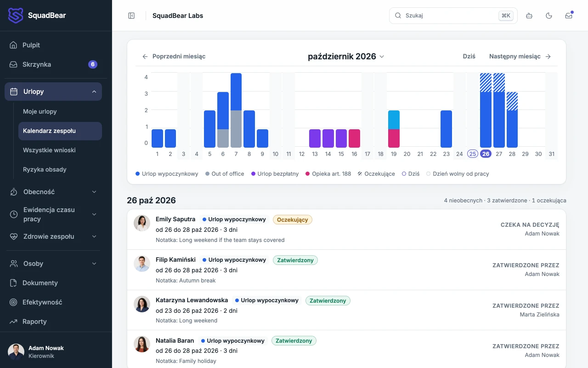Jump to today with Dziś button
This screenshot has height=368, width=588.
tap(469, 57)
